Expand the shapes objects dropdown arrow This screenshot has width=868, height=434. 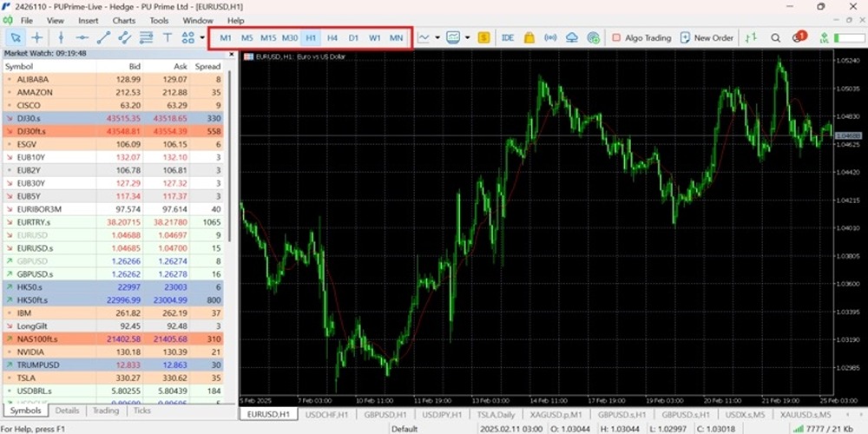click(201, 37)
